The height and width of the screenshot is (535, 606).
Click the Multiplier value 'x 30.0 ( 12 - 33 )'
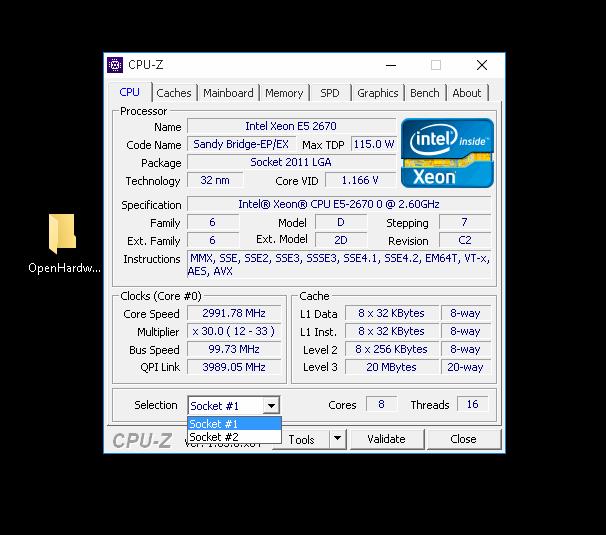click(x=234, y=331)
